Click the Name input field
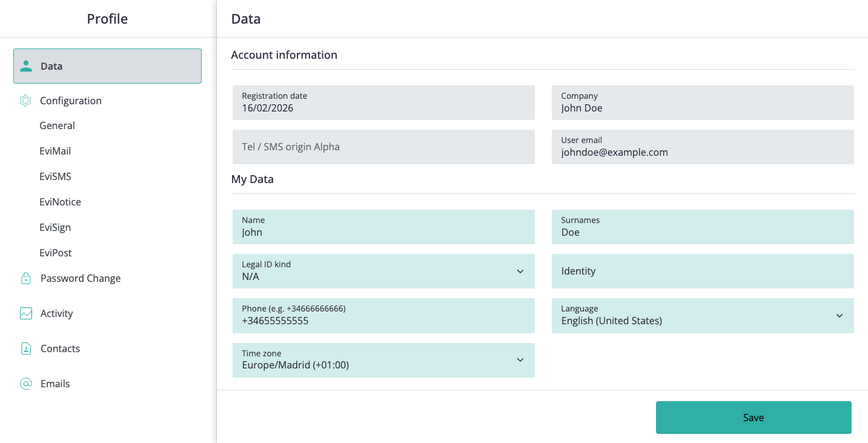 tap(383, 227)
